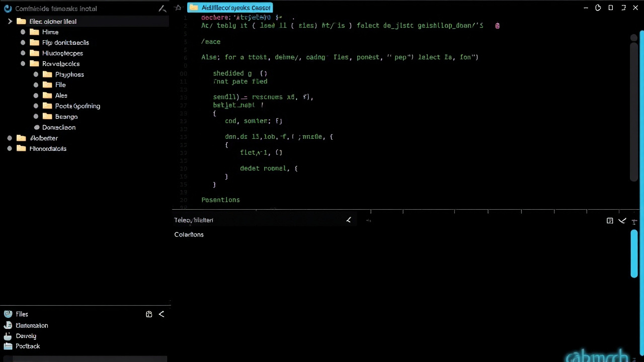Click the blue app logo icon in the sidebar header
Viewport: 644px width, 362px height.
point(8,9)
